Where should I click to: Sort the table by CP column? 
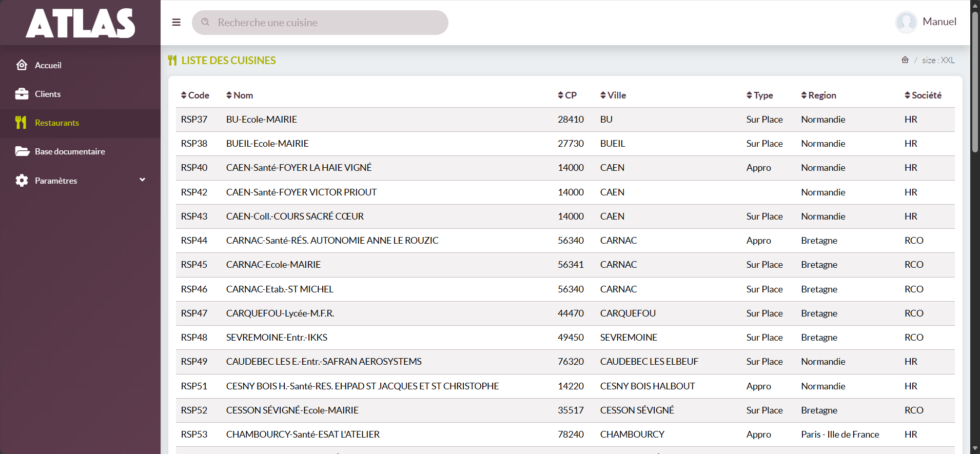pos(567,95)
